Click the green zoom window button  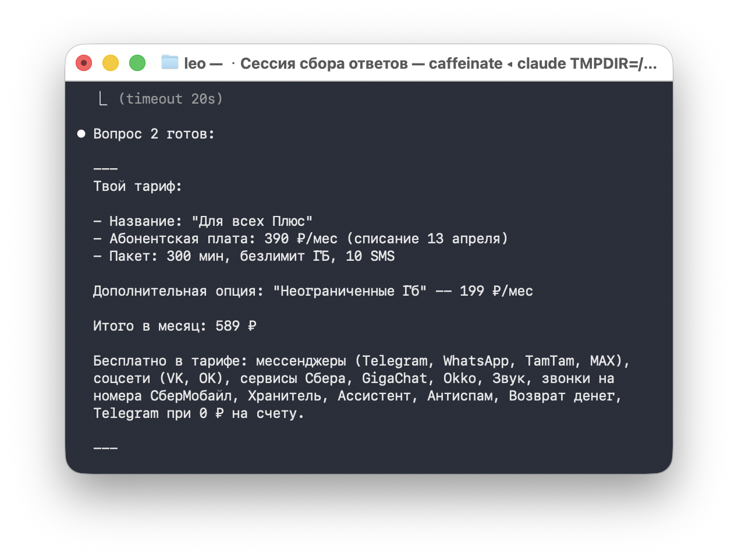coord(137,63)
